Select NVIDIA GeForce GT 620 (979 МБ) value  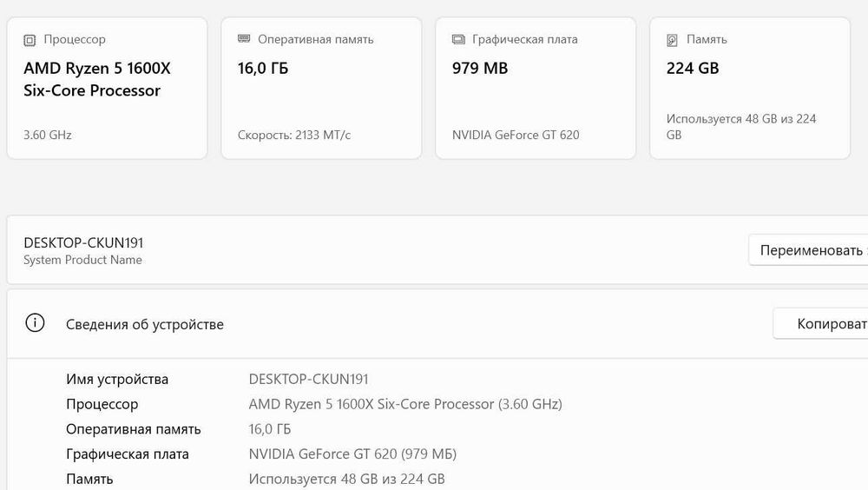coord(352,454)
